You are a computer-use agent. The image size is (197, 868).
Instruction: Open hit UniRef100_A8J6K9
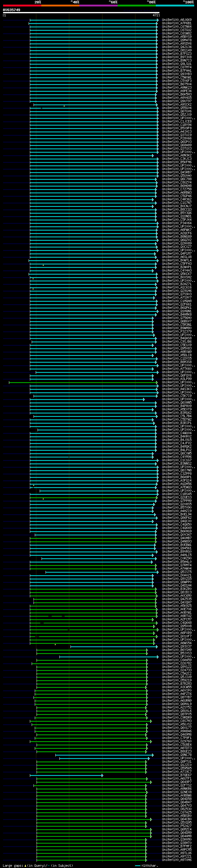click(x=177, y=20)
